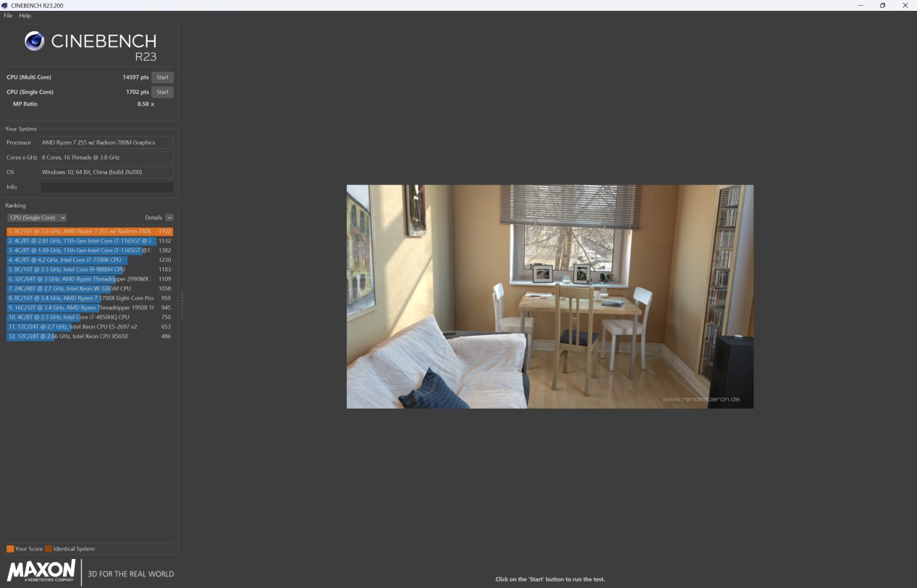Expand the ranking Details arrow
The height and width of the screenshot is (588, 917).
(169, 218)
